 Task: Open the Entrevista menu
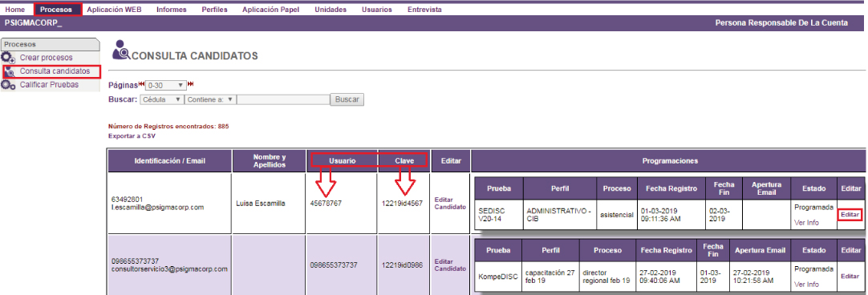click(424, 10)
